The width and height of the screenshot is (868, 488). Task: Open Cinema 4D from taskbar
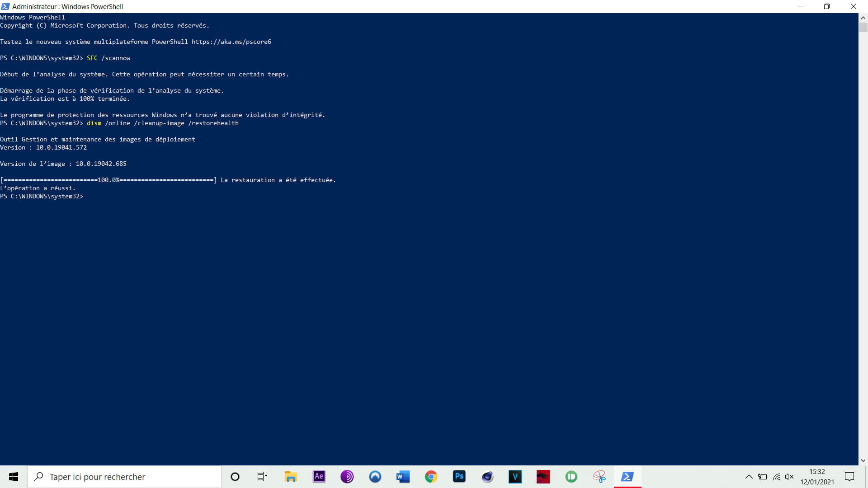[x=487, y=477]
